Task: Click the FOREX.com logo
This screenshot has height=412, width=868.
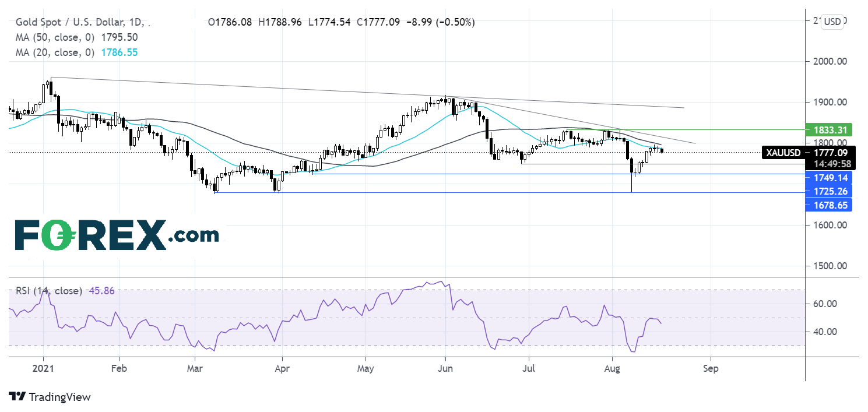Action: pos(117,237)
